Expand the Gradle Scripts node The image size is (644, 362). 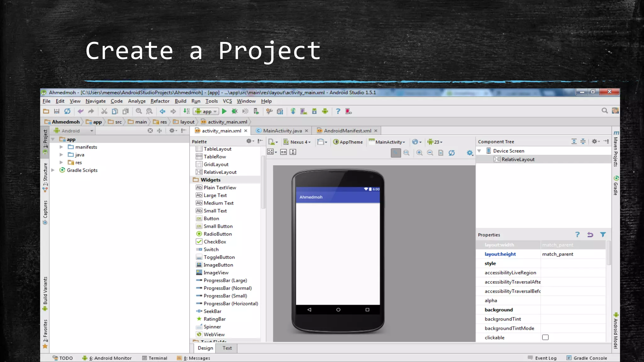[x=53, y=170]
